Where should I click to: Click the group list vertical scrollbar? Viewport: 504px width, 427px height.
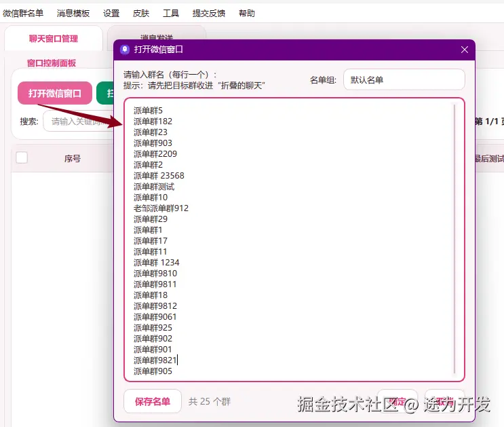pyautogui.click(x=454, y=239)
